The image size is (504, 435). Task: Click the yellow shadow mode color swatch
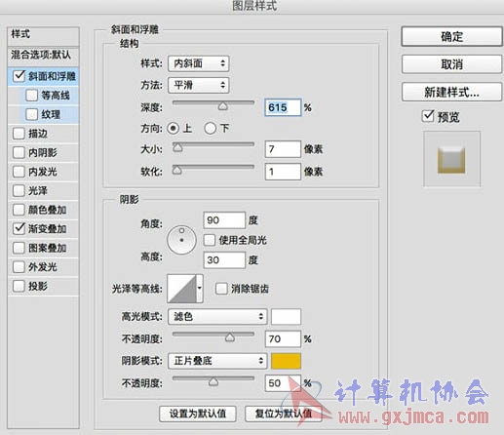(286, 361)
